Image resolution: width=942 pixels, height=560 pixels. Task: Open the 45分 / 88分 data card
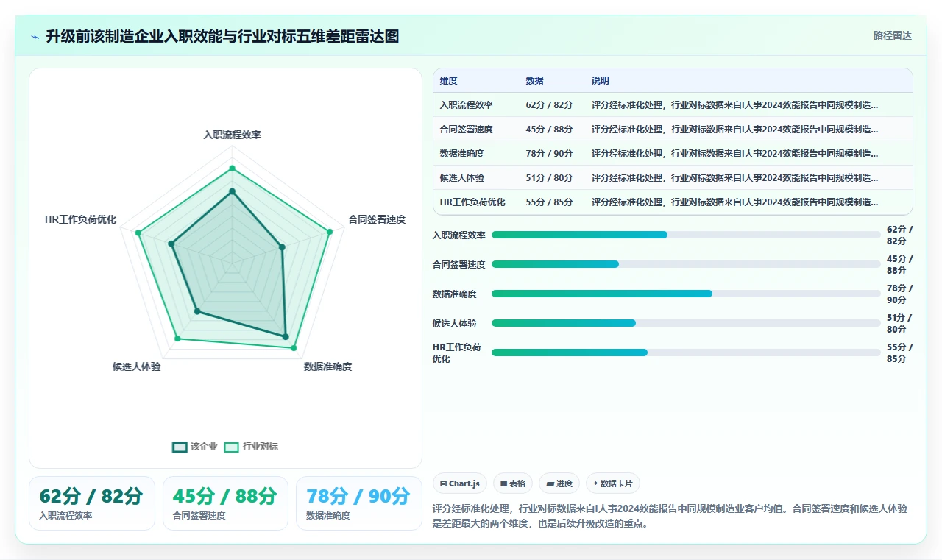(x=225, y=503)
